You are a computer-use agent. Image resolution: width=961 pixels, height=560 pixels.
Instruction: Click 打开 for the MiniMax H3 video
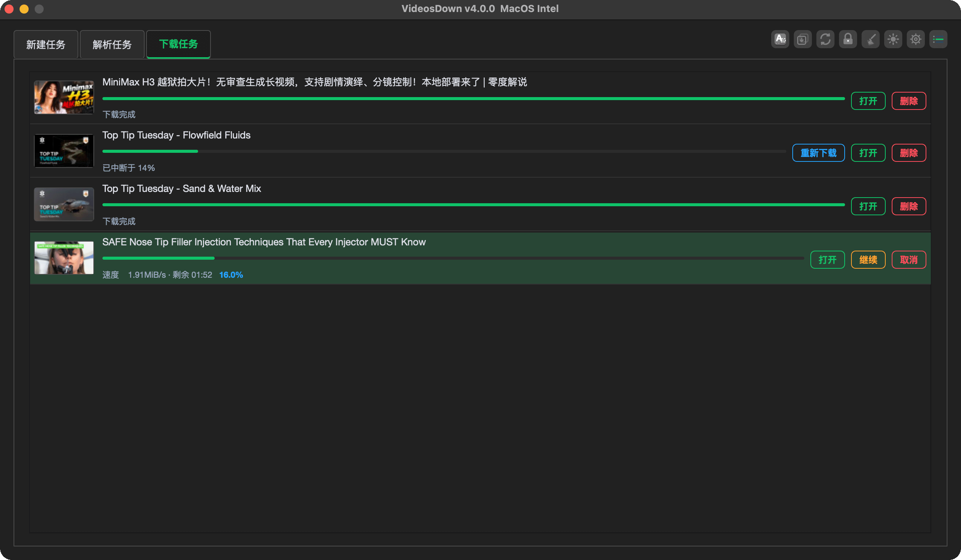pos(868,101)
